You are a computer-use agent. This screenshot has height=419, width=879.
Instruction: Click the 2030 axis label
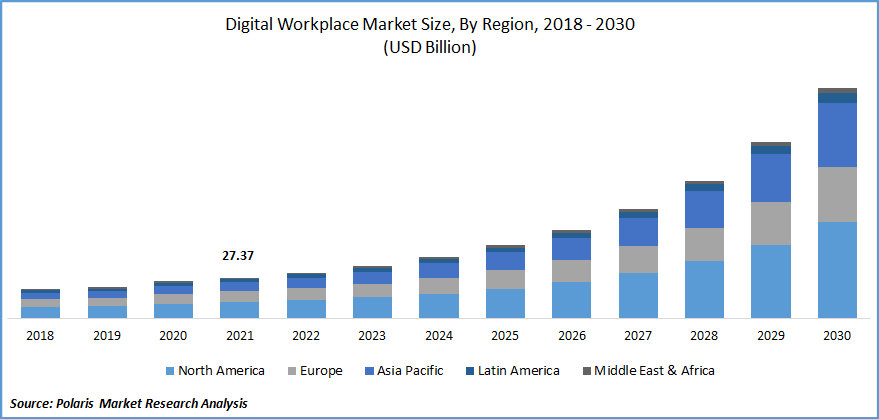point(837,336)
